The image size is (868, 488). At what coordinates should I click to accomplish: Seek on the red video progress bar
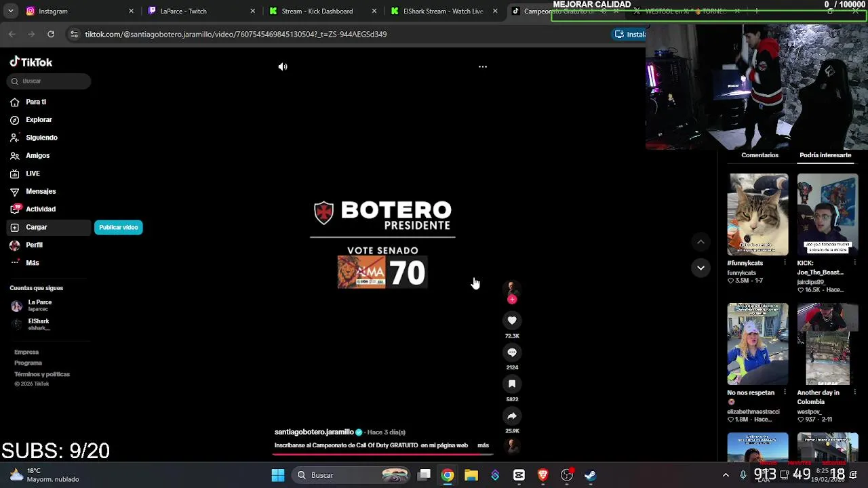[x=382, y=453]
